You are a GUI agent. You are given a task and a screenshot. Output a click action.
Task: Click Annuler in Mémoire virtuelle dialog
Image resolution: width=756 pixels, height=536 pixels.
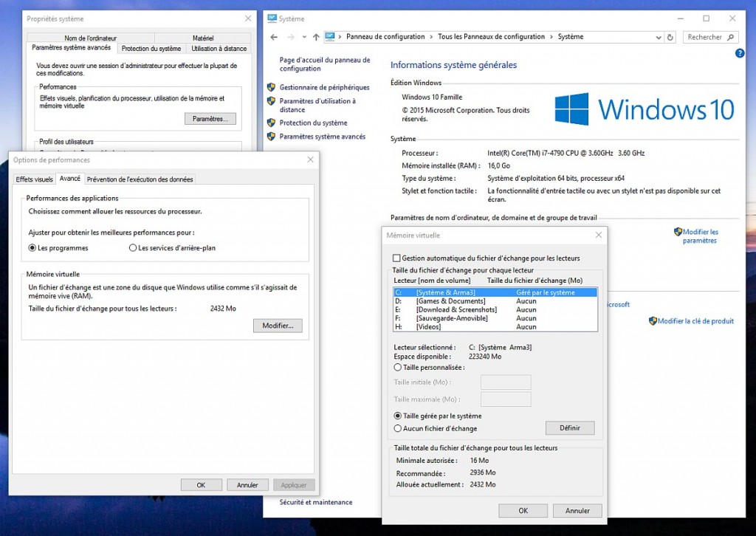[x=577, y=510]
